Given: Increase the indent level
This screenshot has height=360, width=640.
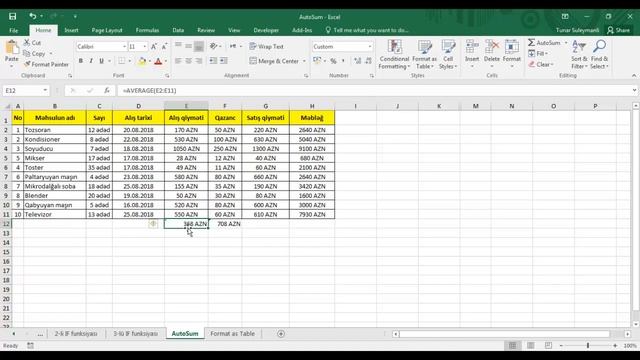Looking at the screenshot, I should click(x=224, y=61).
